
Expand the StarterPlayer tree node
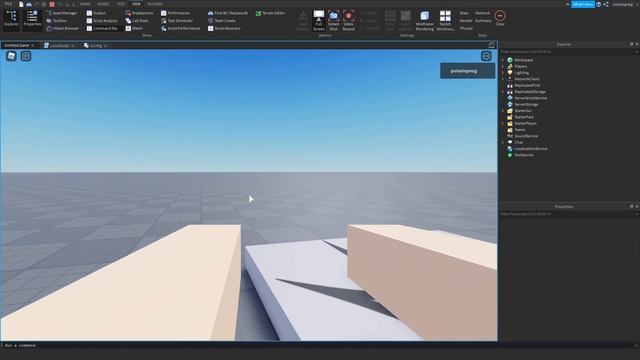pyautogui.click(x=503, y=123)
